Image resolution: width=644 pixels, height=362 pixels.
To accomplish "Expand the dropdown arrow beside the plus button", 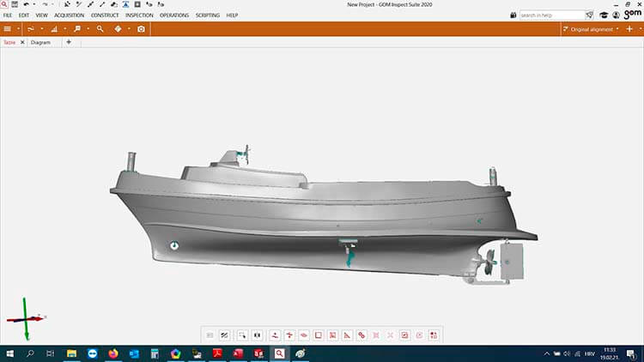I will 640,29.
